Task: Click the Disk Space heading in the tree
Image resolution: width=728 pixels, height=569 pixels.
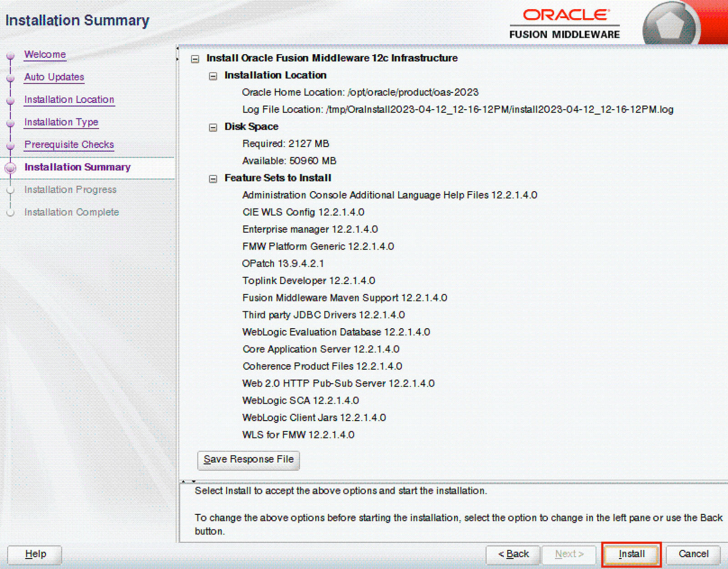Action: (x=252, y=127)
